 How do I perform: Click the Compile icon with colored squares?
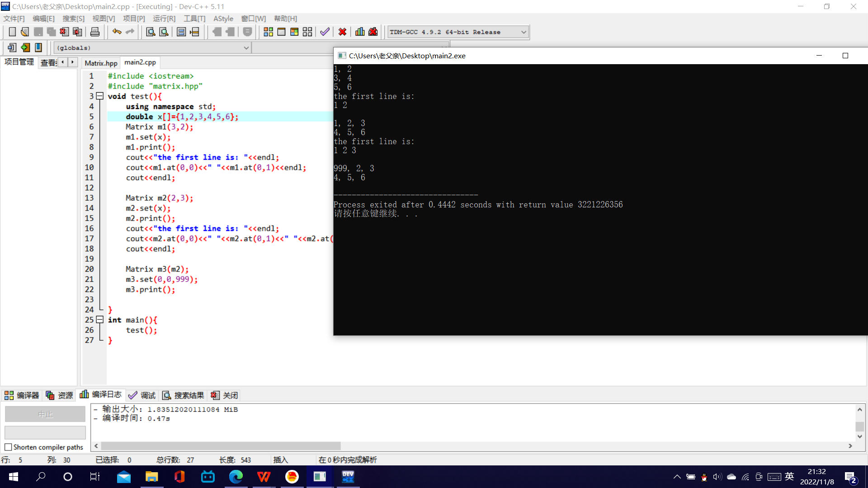[268, 32]
